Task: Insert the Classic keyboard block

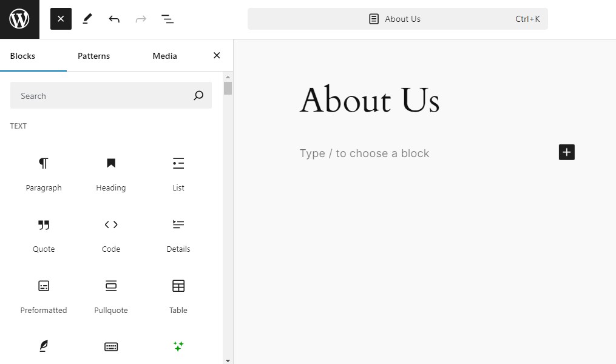Action: (x=111, y=346)
